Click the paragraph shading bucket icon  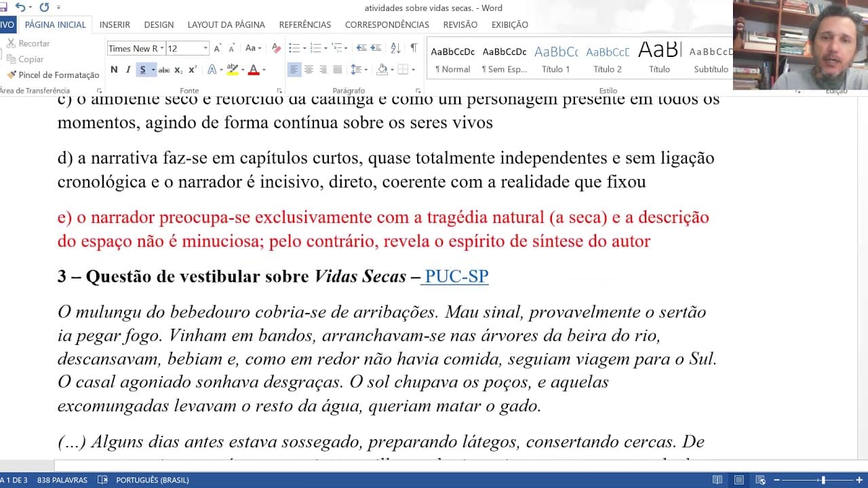[382, 70]
